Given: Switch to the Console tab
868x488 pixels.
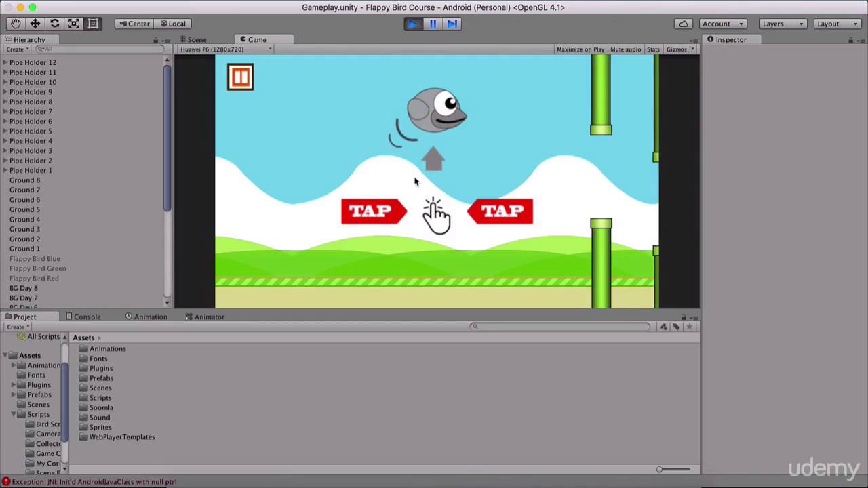Looking at the screenshot, I should coord(83,317).
